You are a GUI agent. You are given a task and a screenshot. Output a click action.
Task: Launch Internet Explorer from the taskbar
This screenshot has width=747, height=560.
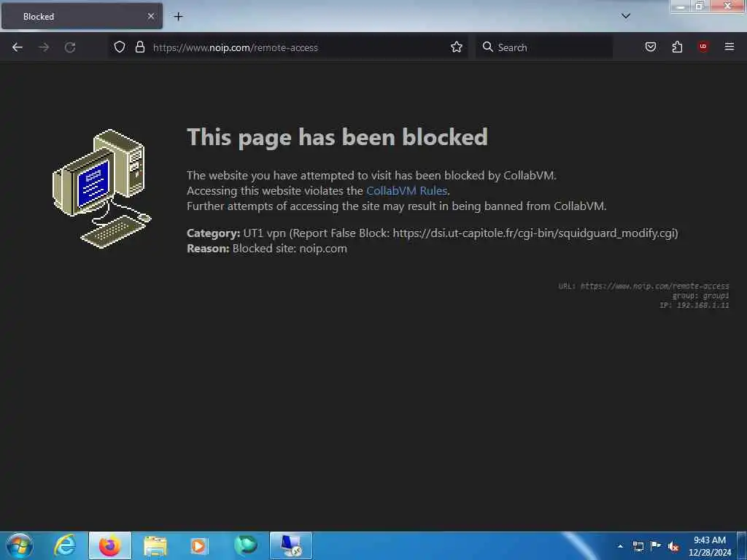point(65,545)
